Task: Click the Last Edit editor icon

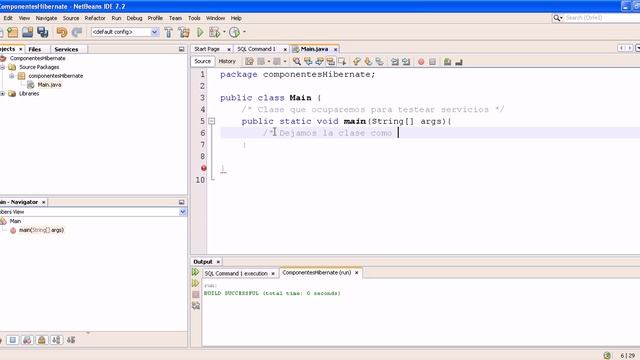Action: tap(249, 62)
